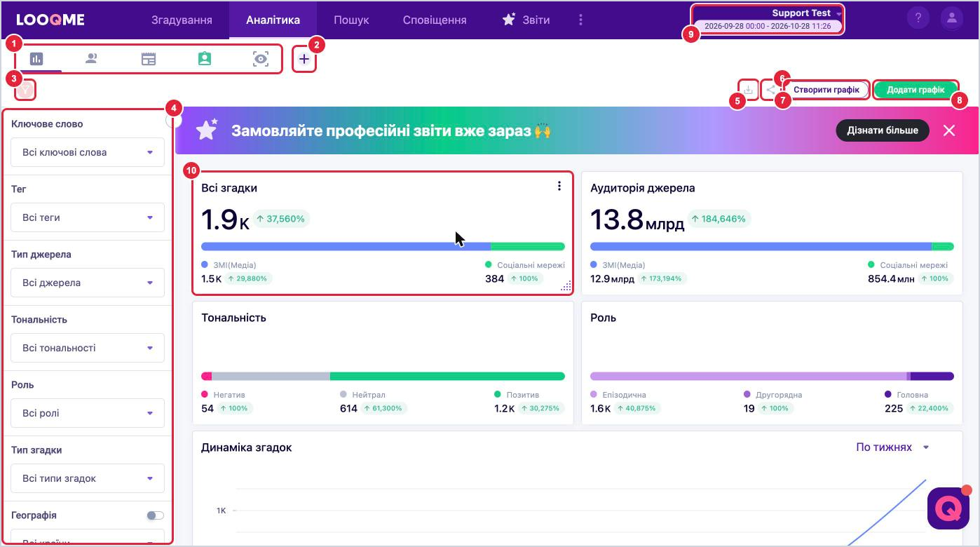The width and height of the screenshot is (980, 547).
Task: Open Всі згадки card three-dot menu
Action: (559, 186)
